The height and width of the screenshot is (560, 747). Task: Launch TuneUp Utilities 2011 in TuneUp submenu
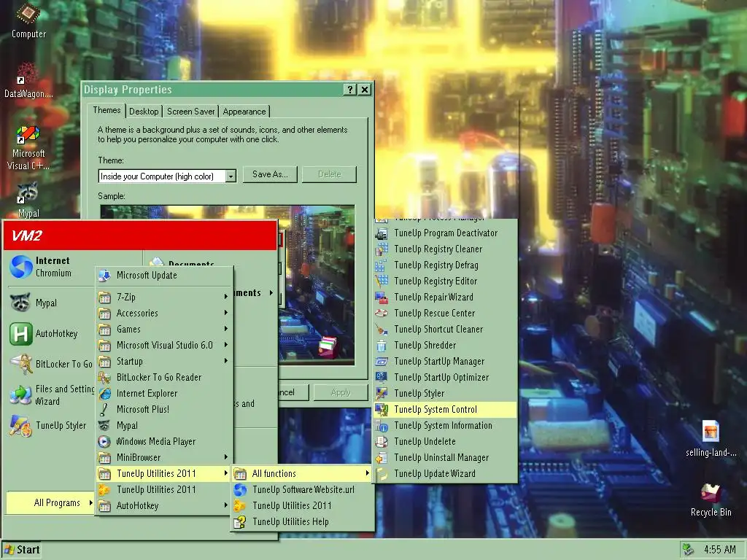pos(302,506)
